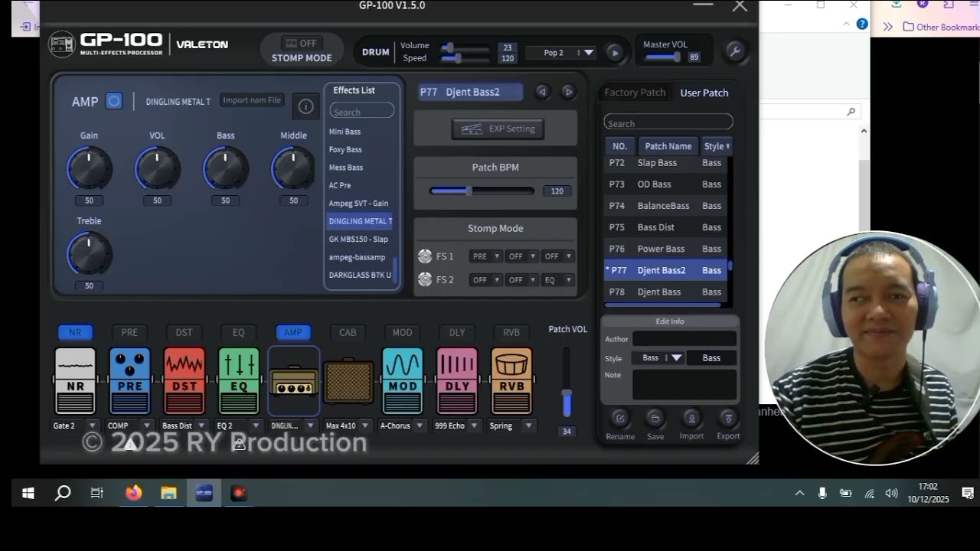Screen dimensions: 980x551
Task: Sort by Patch Name column header
Action: tap(668, 146)
